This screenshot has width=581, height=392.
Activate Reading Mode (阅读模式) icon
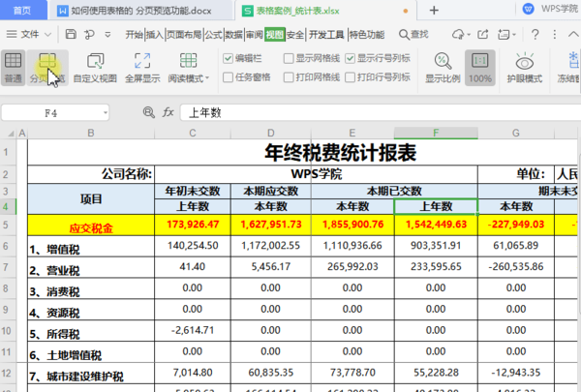[188, 60]
